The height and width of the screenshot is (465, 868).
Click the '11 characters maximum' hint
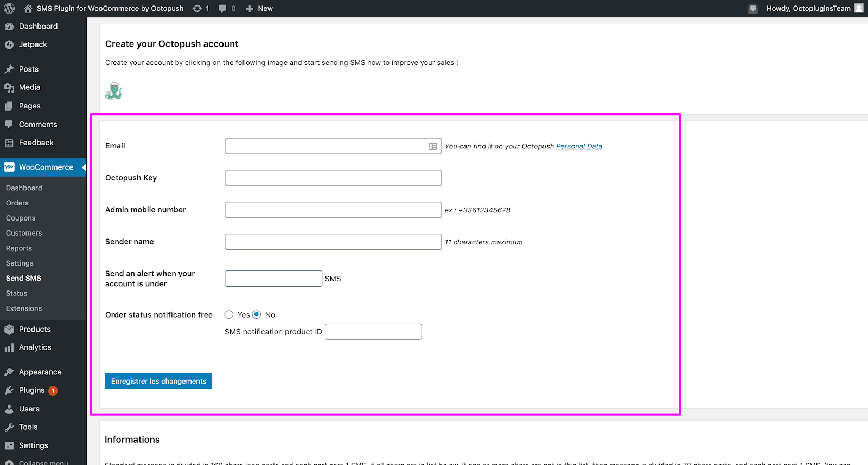(484, 242)
